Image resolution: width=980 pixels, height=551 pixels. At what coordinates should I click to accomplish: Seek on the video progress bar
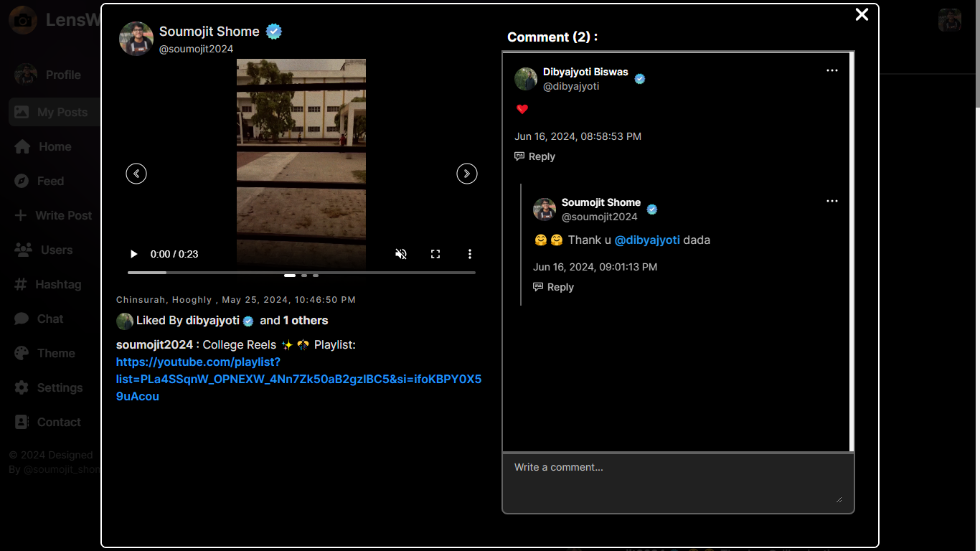[301, 273]
